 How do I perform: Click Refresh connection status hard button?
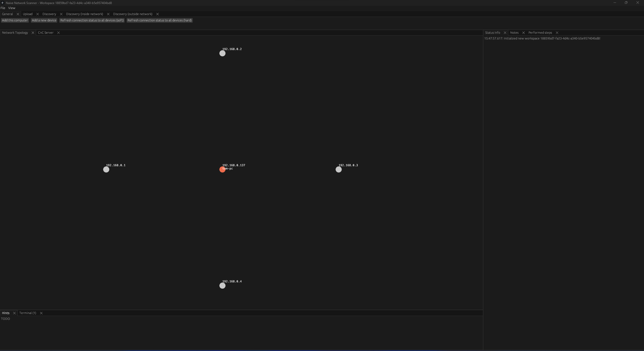[159, 20]
